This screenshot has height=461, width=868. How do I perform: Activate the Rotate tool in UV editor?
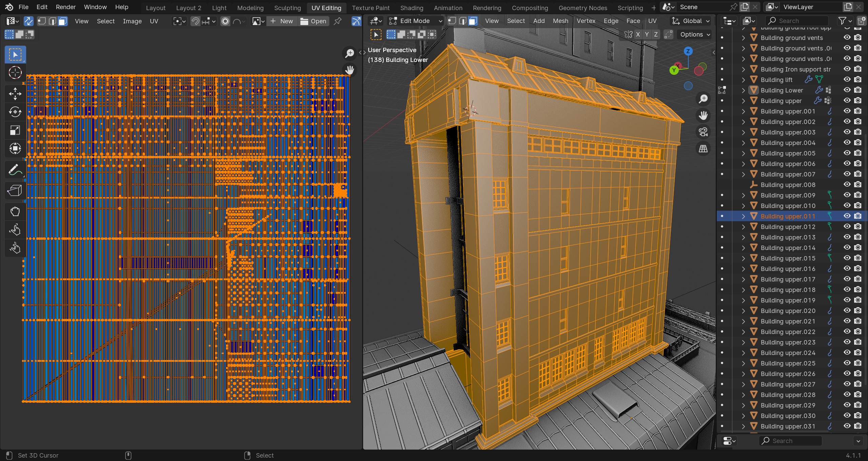coord(15,112)
